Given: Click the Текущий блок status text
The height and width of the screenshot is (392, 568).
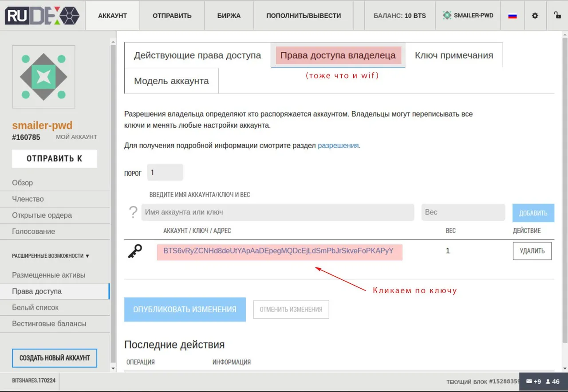Looking at the screenshot, I should [483, 382].
